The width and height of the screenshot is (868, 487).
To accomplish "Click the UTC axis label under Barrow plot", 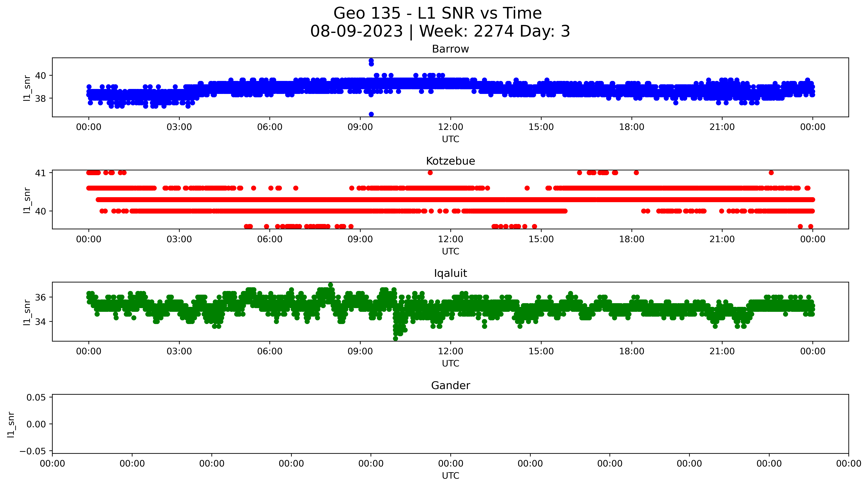I will click(451, 139).
